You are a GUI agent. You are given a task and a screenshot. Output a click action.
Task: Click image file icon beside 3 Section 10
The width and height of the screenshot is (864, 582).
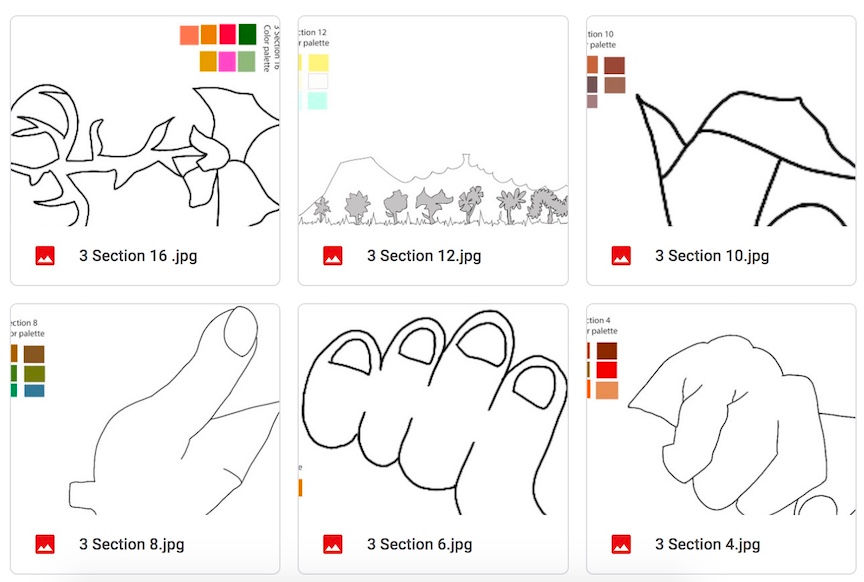pos(621,256)
